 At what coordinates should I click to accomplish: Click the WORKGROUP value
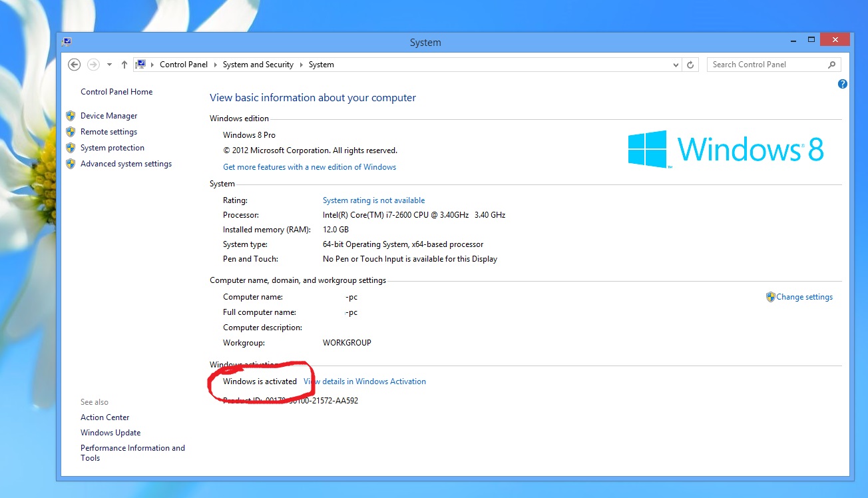click(347, 343)
